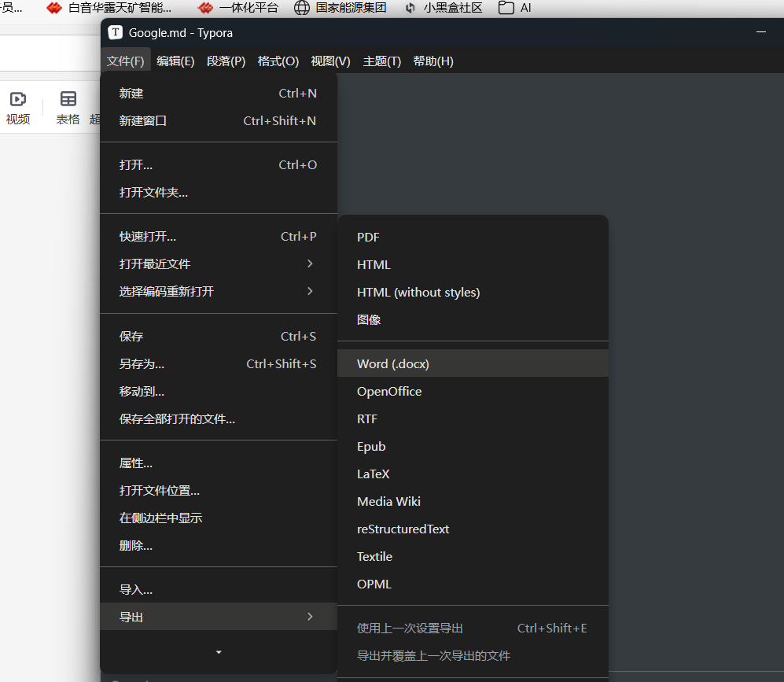The image size is (784, 682).
Task: Export as RTF
Action: (x=473, y=418)
